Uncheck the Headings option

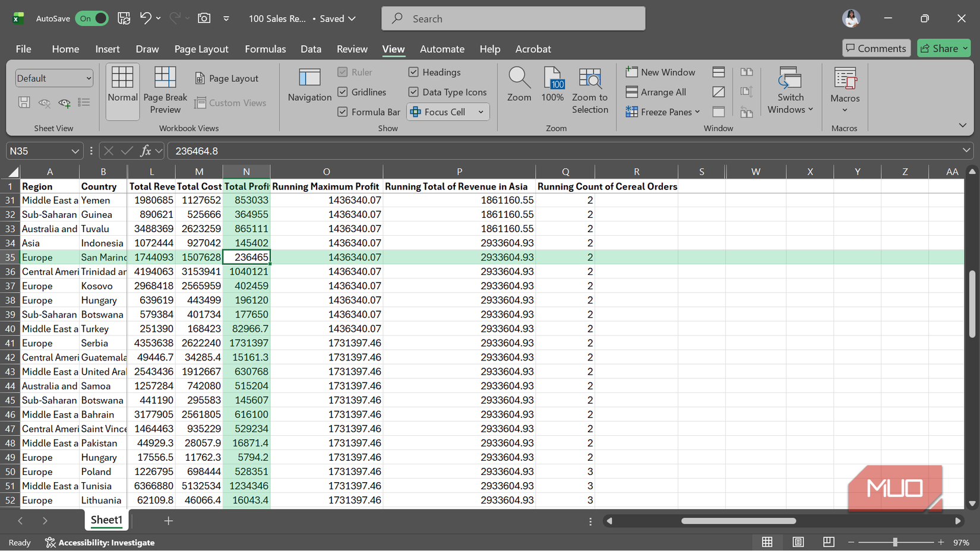[413, 72]
